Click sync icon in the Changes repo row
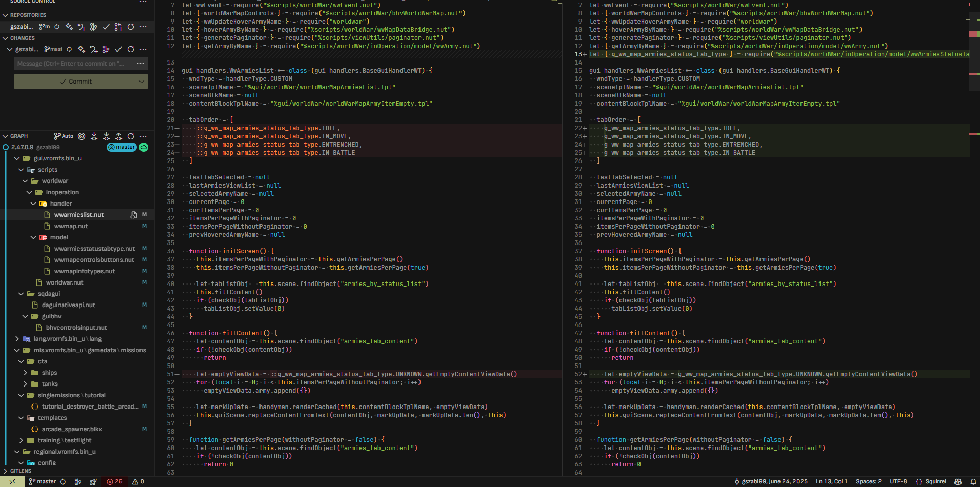Image resolution: width=980 pixels, height=487 pixels. coord(69,49)
